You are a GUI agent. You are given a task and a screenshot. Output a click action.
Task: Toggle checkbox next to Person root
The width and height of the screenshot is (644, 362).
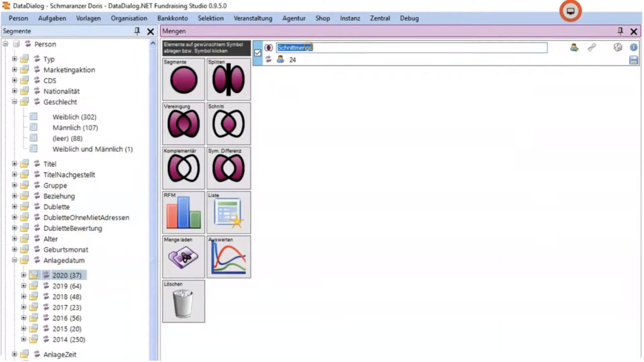pos(16,43)
